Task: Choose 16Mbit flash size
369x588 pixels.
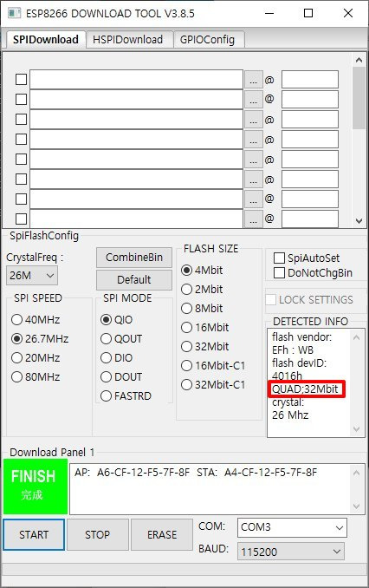Action: (x=205, y=327)
